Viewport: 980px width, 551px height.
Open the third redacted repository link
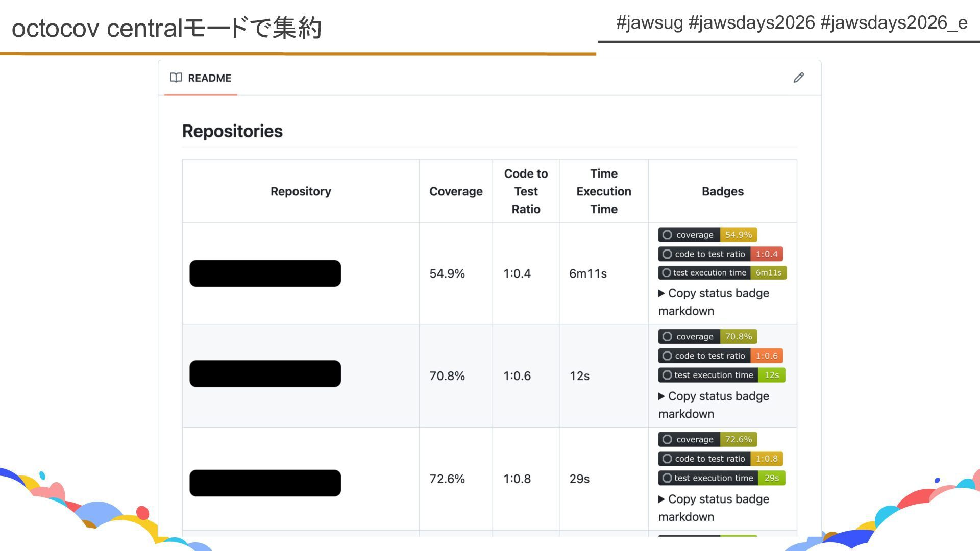click(265, 483)
